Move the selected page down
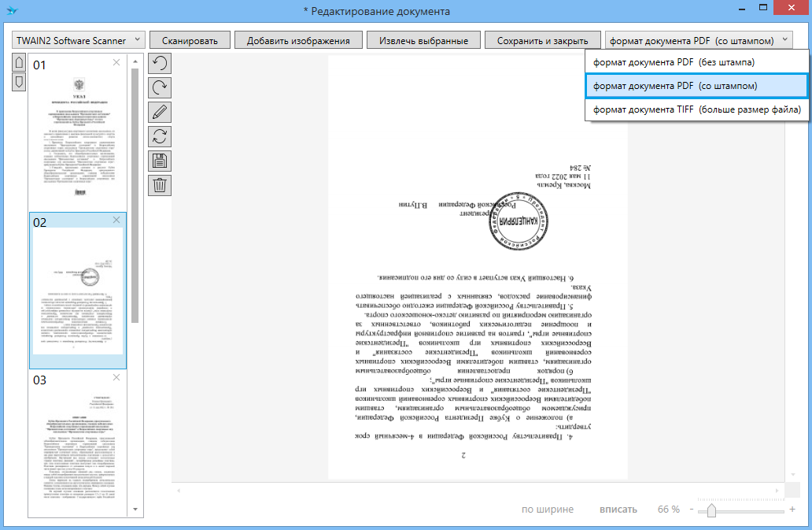The image size is (812, 530). (x=20, y=81)
